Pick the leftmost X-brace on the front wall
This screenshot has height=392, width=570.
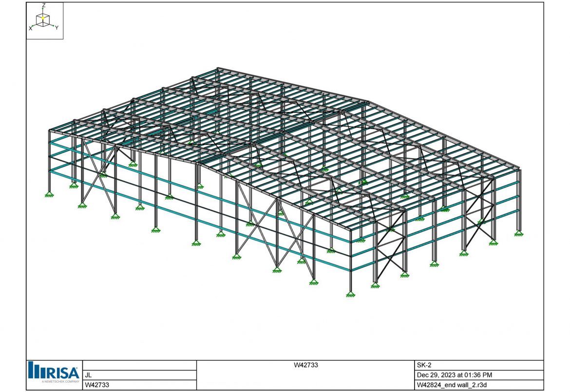click(x=99, y=179)
